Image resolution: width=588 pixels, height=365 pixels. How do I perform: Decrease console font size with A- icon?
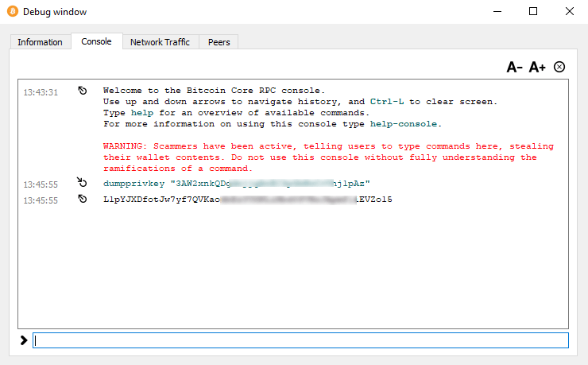515,68
